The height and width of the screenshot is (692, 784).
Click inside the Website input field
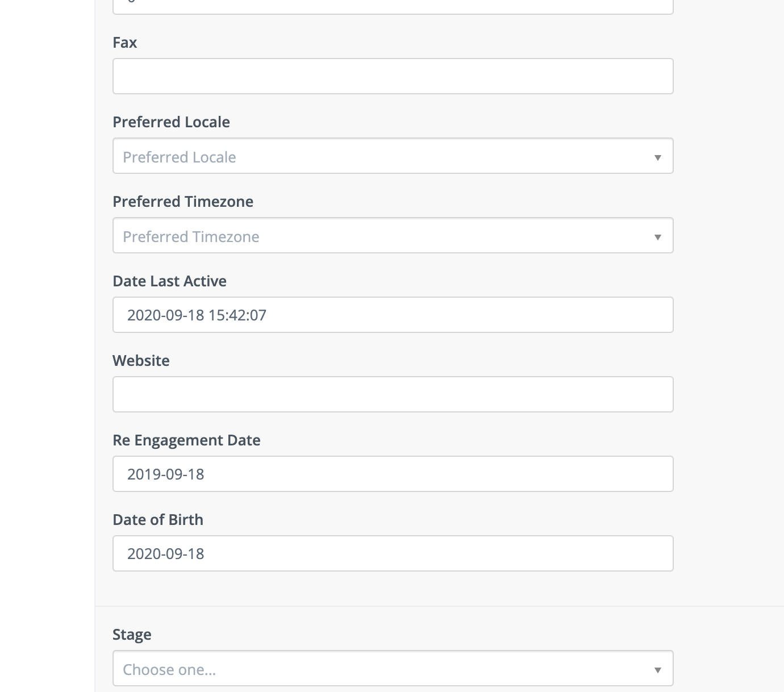[393, 394]
